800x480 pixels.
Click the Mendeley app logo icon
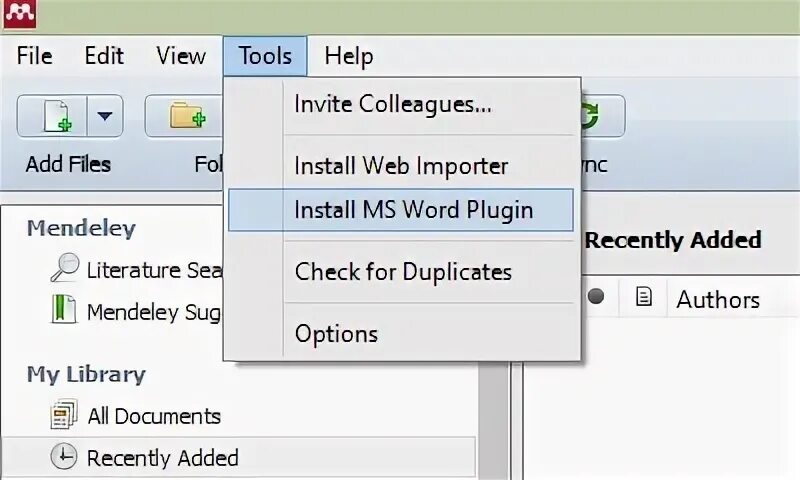pos(20,14)
